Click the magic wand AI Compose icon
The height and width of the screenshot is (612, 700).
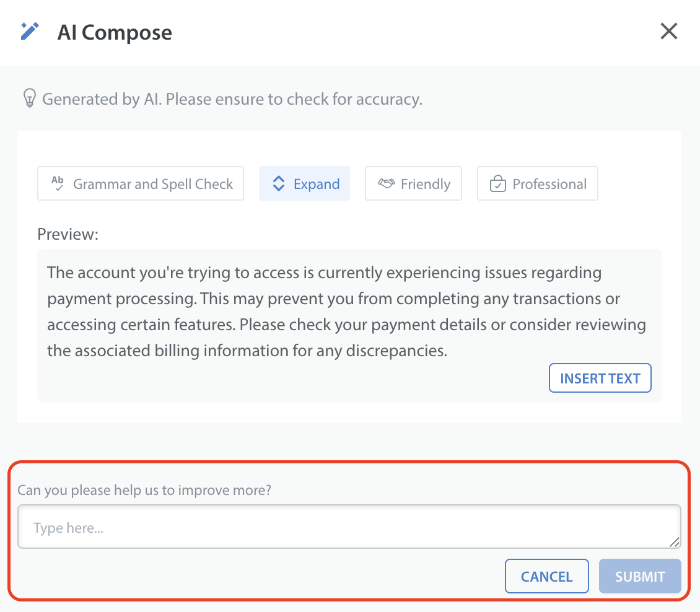tap(30, 32)
